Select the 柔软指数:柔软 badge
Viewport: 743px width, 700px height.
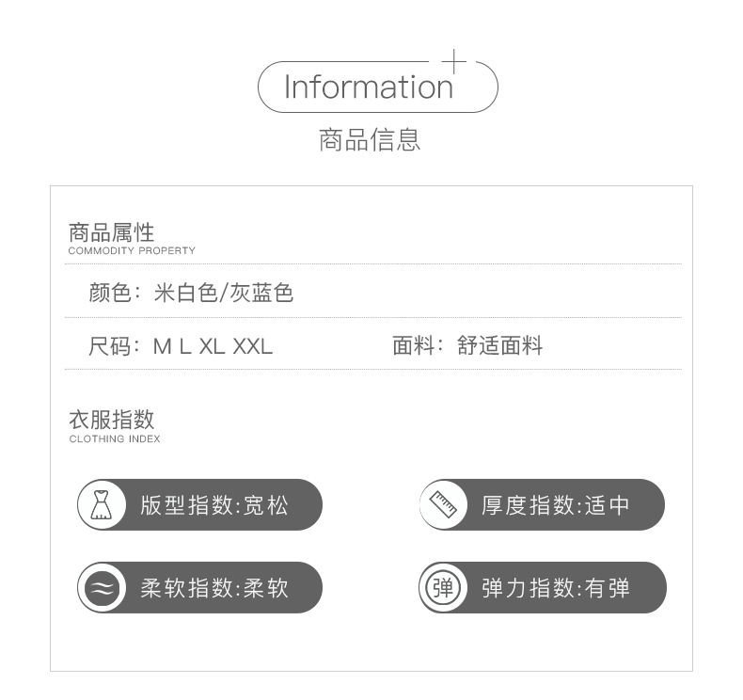(x=200, y=588)
